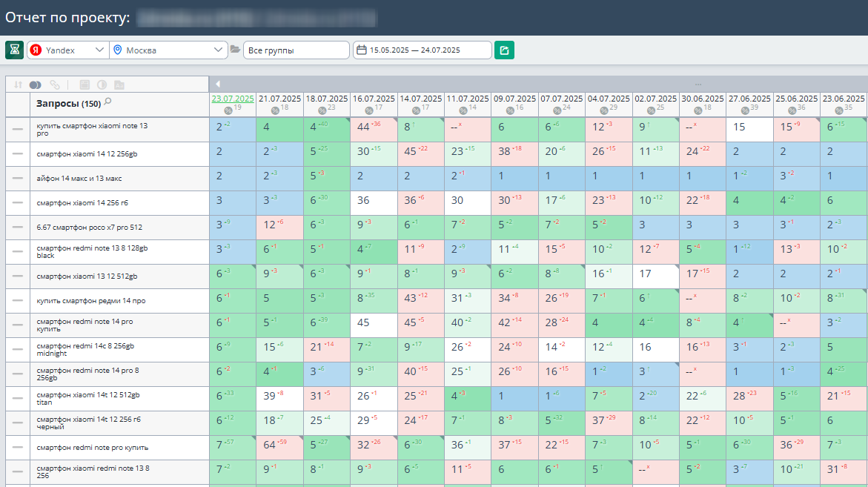Image resolution: width=868 pixels, height=487 pixels.
Task: Toggle the double-circle switch in table toolbar
Action: 36,85
